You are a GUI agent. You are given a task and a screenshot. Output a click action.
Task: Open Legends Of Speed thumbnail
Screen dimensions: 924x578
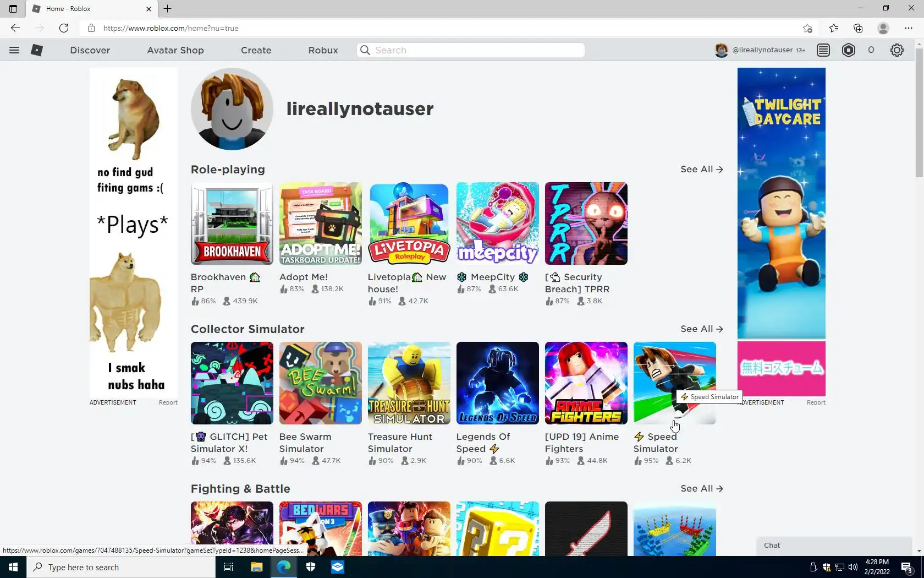tap(498, 383)
